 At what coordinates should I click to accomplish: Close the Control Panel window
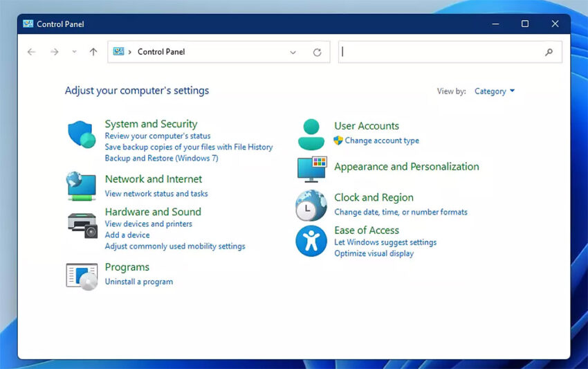pyautogui.click(x=555, y=24)
